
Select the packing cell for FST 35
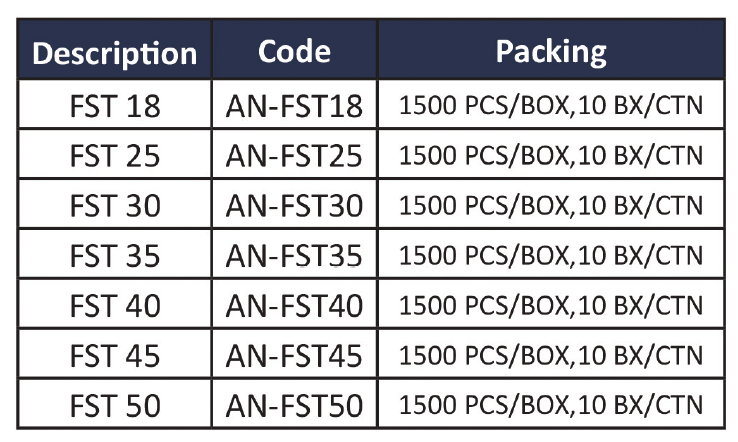(551, 254)
